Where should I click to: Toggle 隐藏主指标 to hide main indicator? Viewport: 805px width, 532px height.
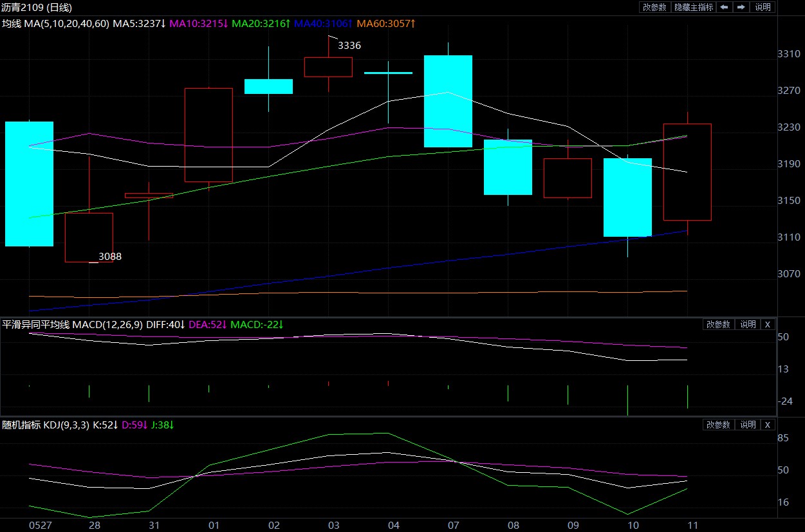(693, 7)
